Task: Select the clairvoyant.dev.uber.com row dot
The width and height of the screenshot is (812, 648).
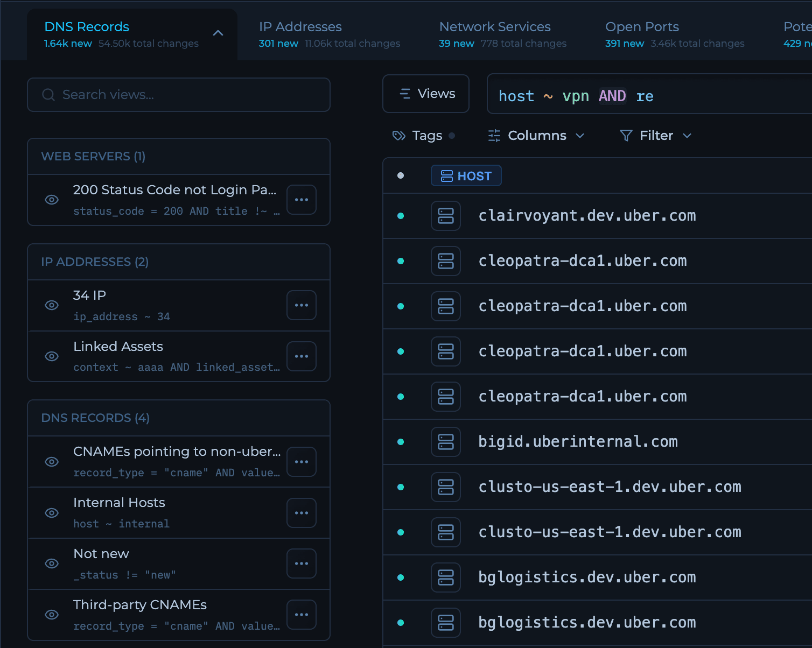Action: click(401, 216)
